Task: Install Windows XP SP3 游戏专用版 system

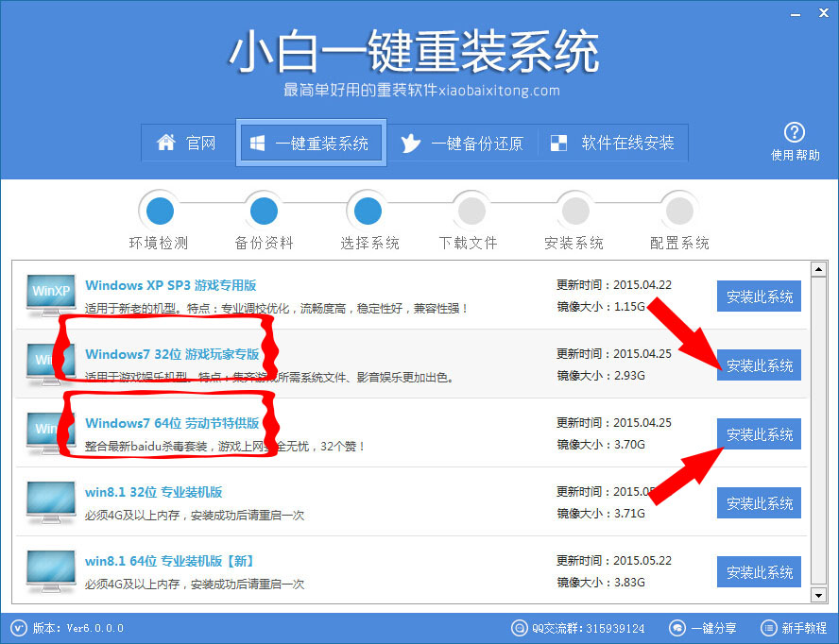Action: 759,296
